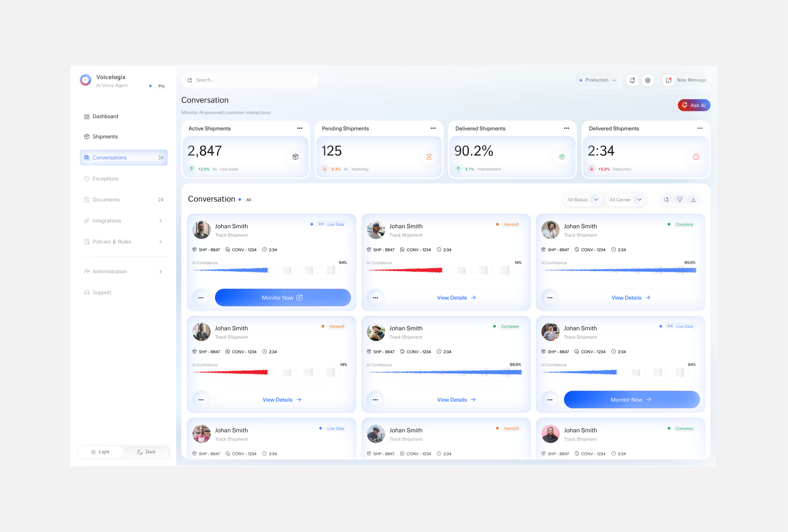Viewport: 788px width, 532px height.
Task: Click the Shipments sidebar icon
Action: [87, 136]
